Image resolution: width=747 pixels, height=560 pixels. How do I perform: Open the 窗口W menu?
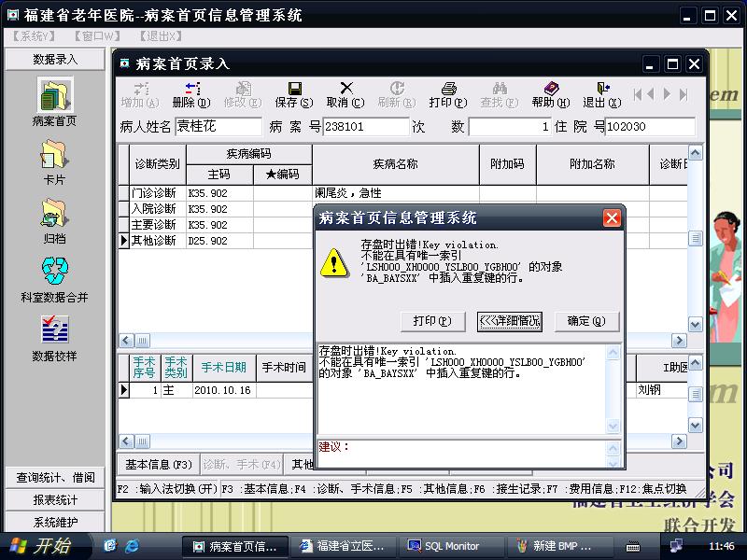pyautogui.click(x=97, y=36)
